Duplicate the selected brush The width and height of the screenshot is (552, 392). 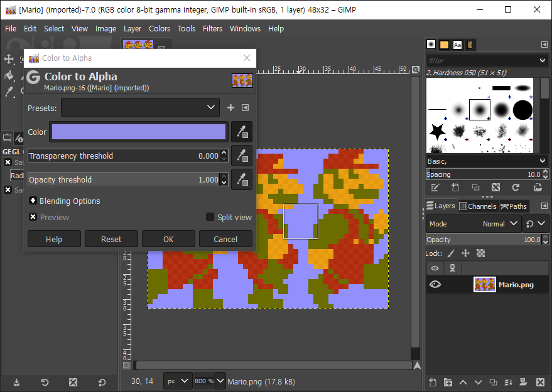[475, 188]
